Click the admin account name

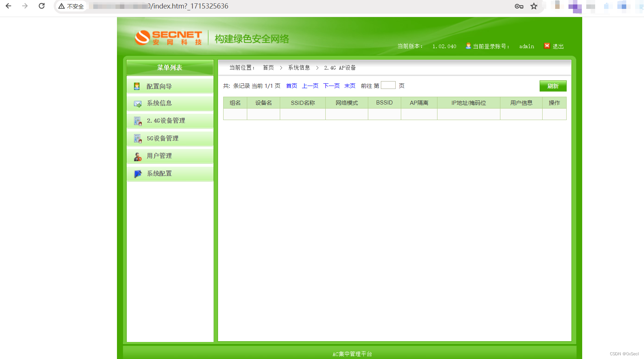click(x=527, y=46)
